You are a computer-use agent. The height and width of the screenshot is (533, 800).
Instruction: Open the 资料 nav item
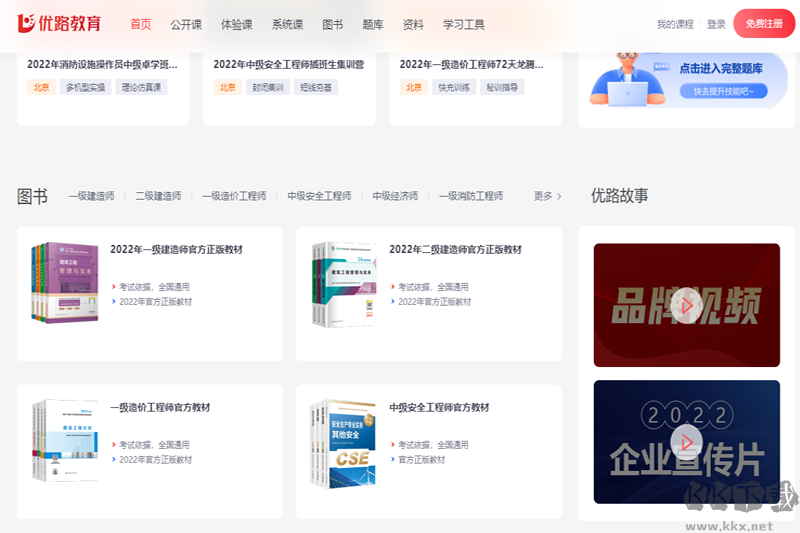[x=413, y=24]
